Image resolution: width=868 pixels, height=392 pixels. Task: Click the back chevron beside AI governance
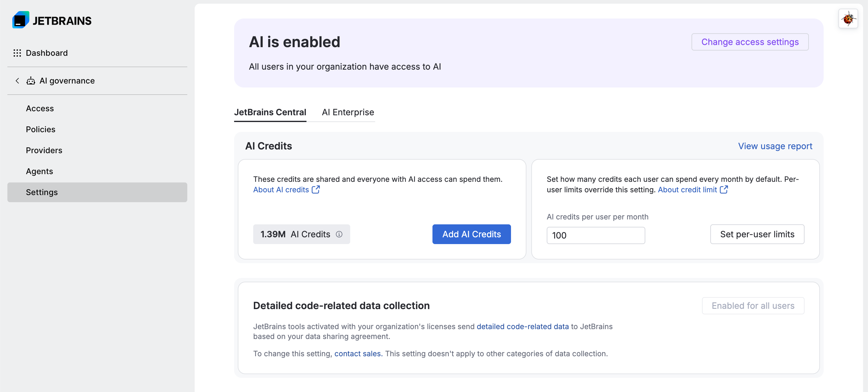coord(17,81)
